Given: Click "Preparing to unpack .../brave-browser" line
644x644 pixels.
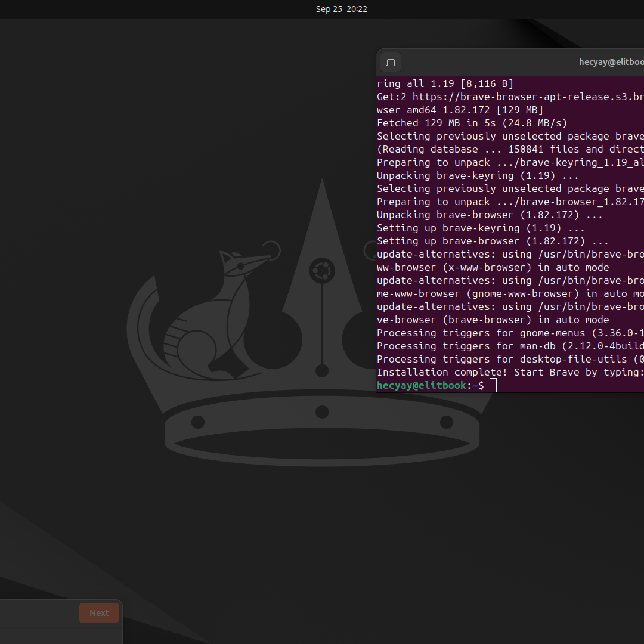Looking at the screenshot, I should tap(510, 202).
